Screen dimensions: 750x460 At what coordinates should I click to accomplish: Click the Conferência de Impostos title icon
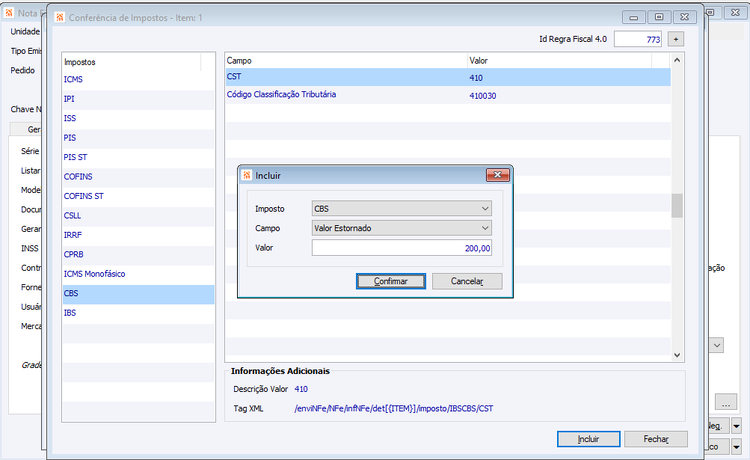[60, 18]
